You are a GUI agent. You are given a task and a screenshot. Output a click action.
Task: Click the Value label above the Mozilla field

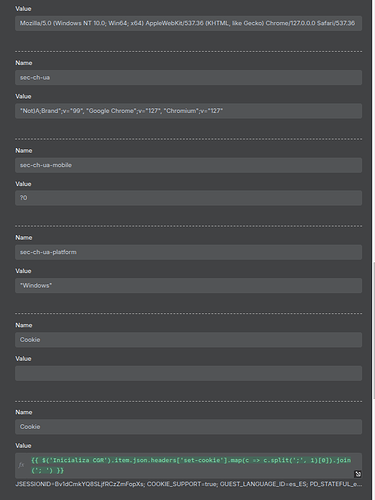click(23, 9)
